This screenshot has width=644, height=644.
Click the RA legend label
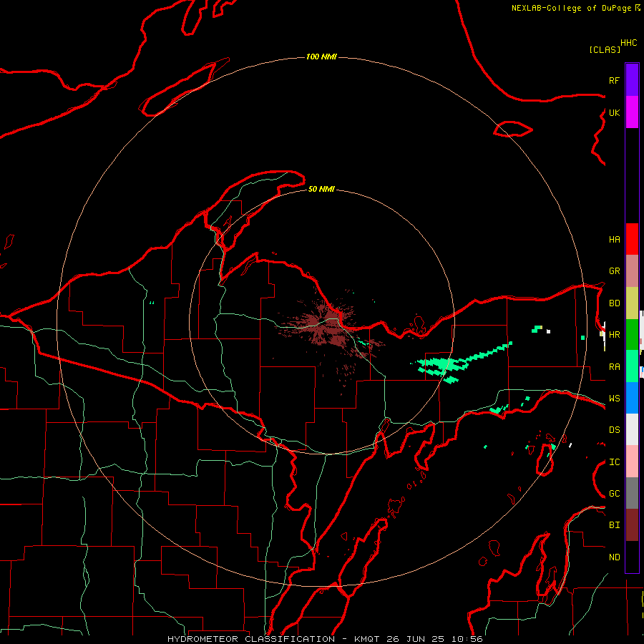tap(614, 367)
